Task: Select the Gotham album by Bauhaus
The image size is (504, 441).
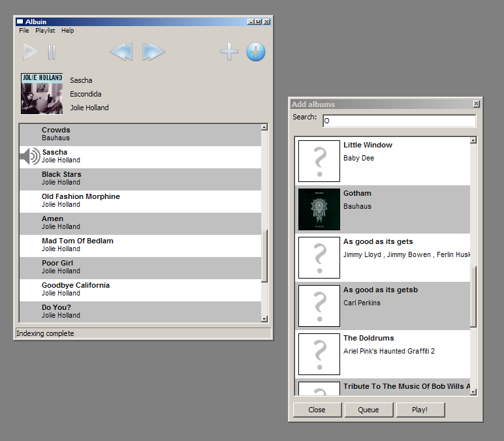Action: (383, 209)
